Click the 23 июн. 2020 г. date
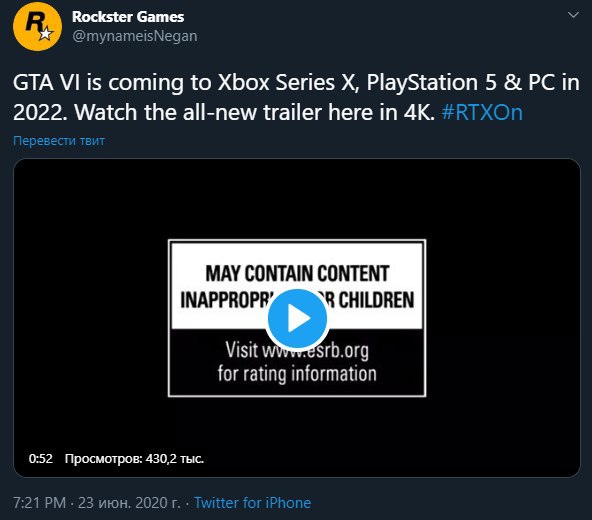 [x=129, y=503]
